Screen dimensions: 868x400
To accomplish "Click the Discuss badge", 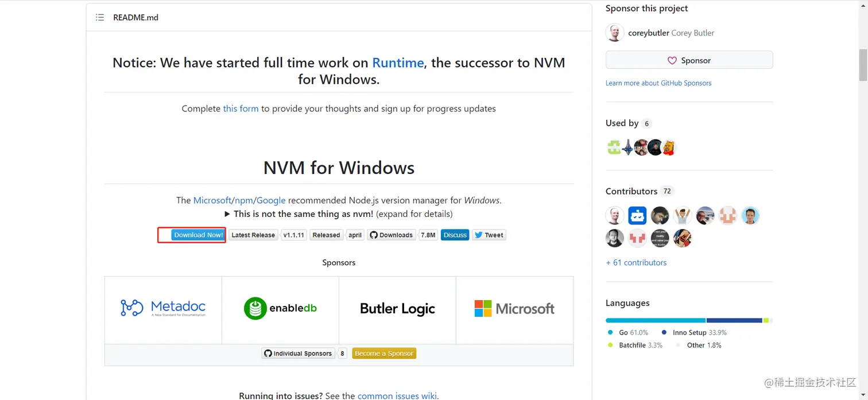I will (455, 235).
